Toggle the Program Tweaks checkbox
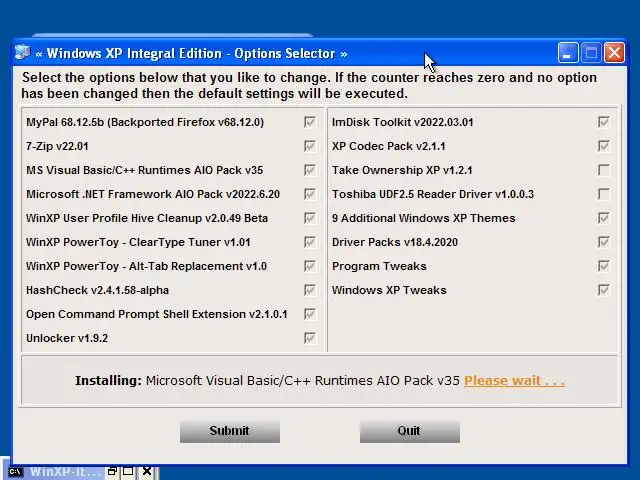Screen dimensions: 640x480 click(x=604, y=266)
